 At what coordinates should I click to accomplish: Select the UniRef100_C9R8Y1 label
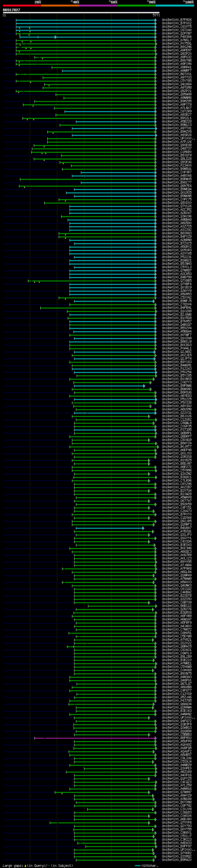(x=177, y=833)
